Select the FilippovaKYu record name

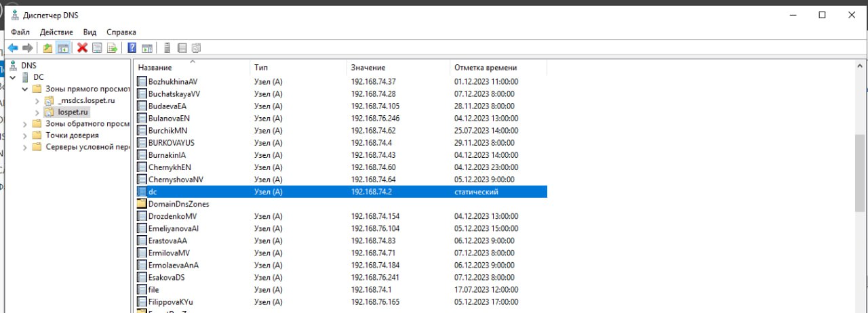coord(171,301)
